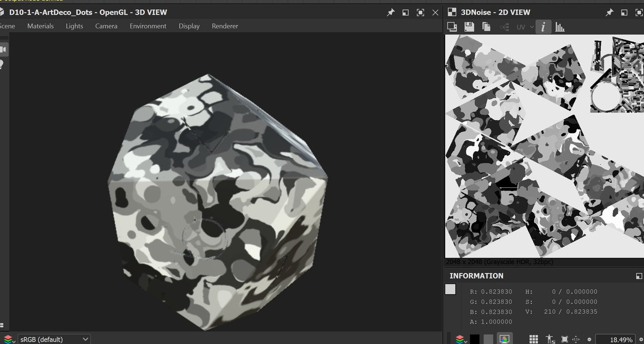Maximize the 2D VIEW panel to fullscreen
Screen dimensions: 644x344
(x=639, y=12)
